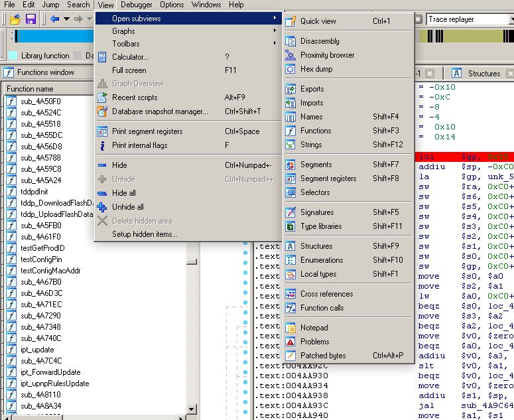The height and width of the screenshot is (420, 514).
Task: Open the Debugger menu
Action: (137, 5)
